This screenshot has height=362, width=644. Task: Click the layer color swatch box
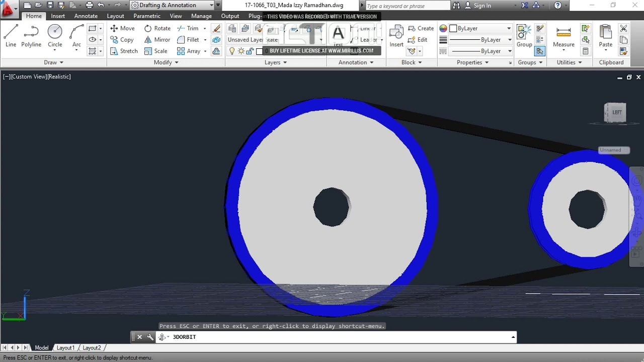(260, 51)
